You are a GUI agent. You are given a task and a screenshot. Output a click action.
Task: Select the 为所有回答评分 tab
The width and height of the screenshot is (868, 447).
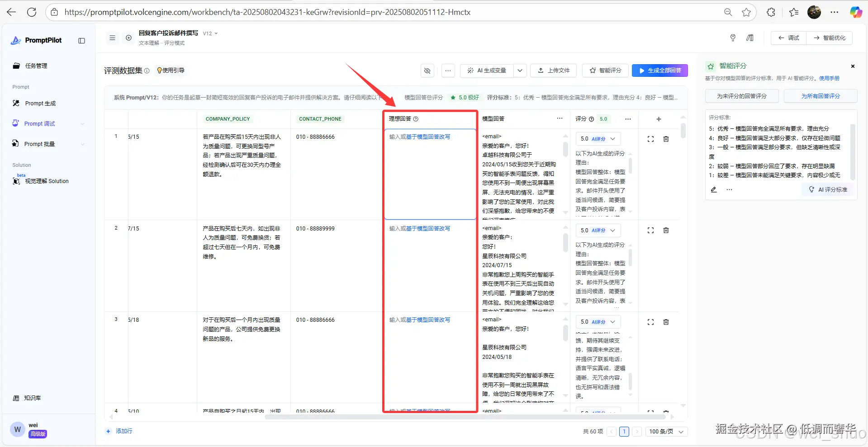(821, 96)
